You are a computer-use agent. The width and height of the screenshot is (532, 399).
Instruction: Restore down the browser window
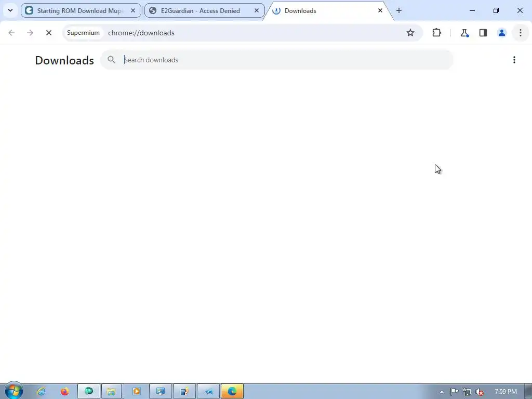(x=496, y=10)
